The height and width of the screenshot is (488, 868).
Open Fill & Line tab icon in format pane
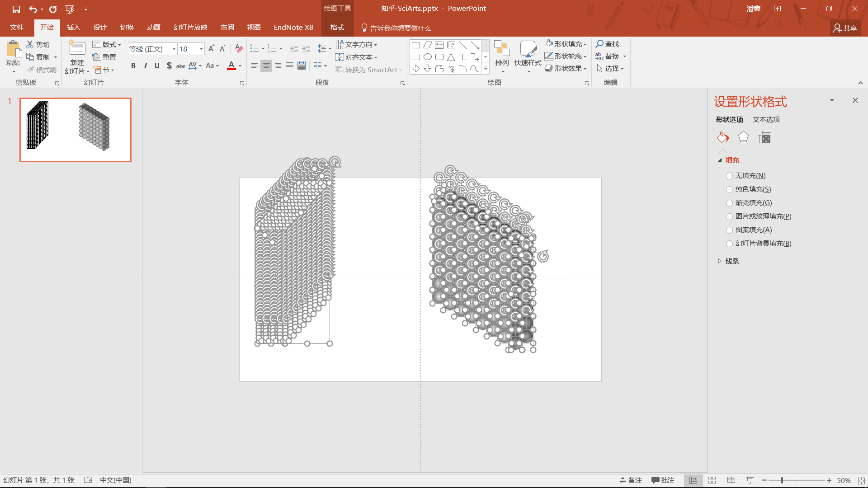[x=723, y=137]
